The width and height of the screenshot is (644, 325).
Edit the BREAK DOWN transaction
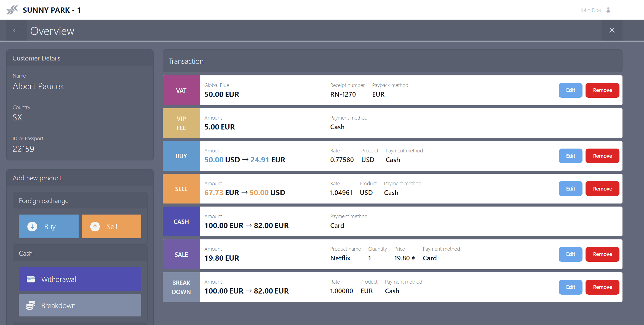click(x=570, y=287)
